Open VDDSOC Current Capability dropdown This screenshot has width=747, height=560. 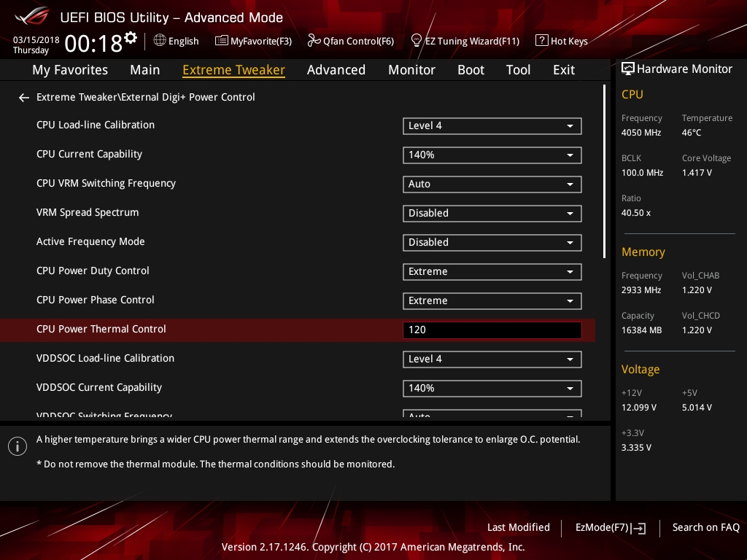492,388
